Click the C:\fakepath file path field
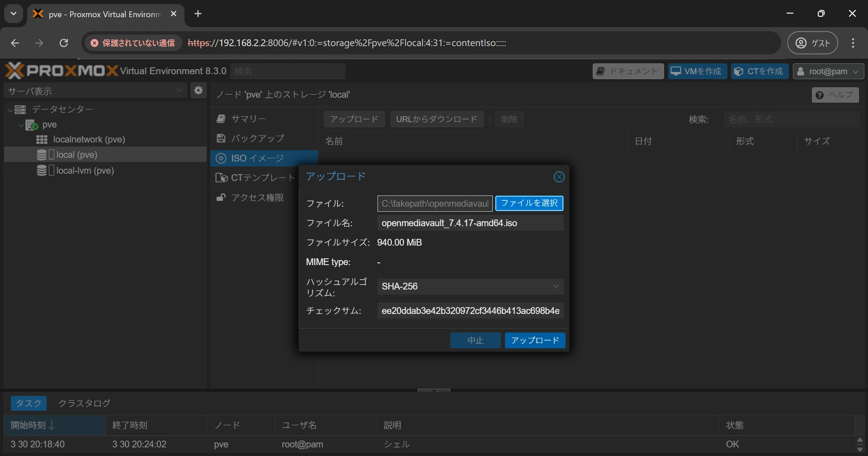The height and width of the screenshot is (456, 868). pos(435,204)
